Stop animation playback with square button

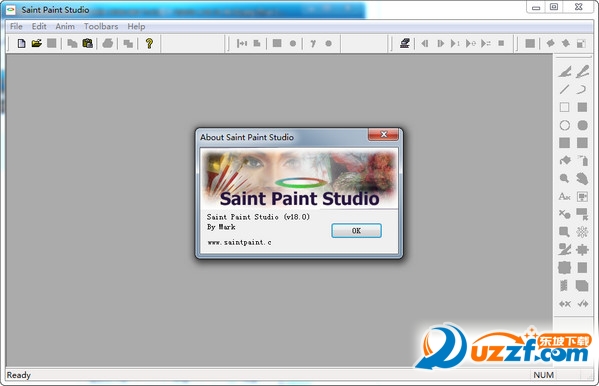click(501, 43)
